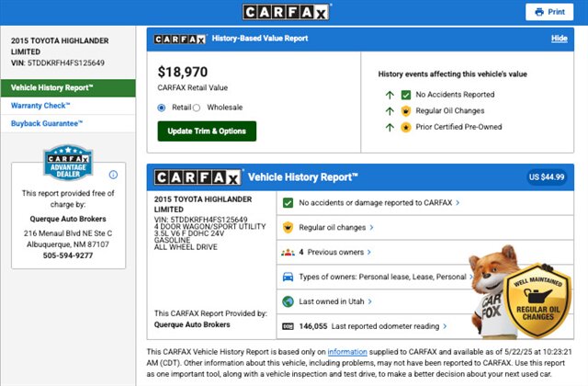Click ALL WHEEL DRIVE spec text
588x386 pixels.
click(186, 247)
